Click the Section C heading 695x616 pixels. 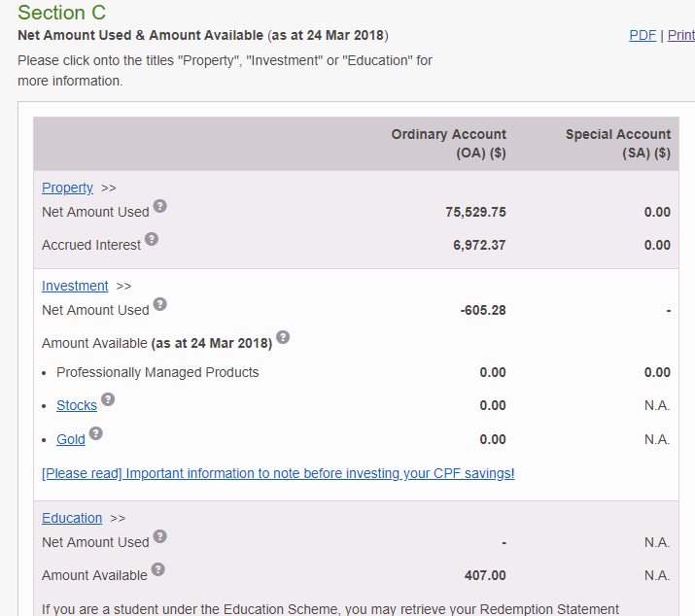point(61,13)
